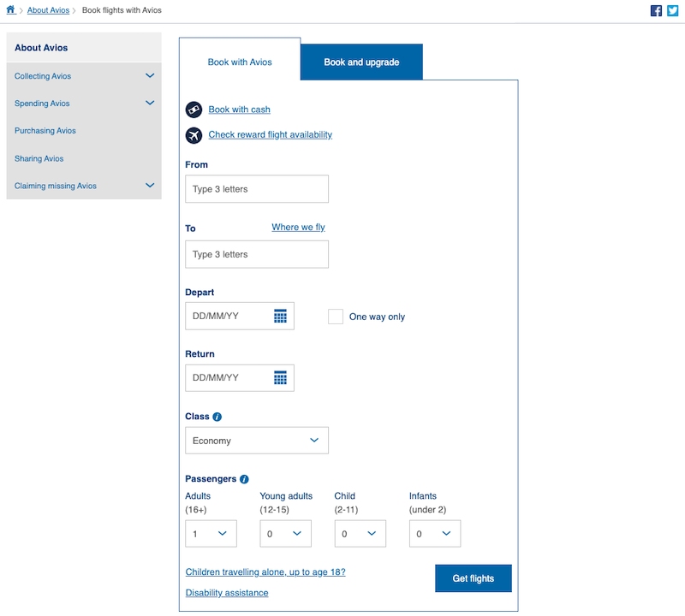Follow Check reward flight availability link
The height and width of the screenshot is (616, 685).
click(271, 135)
